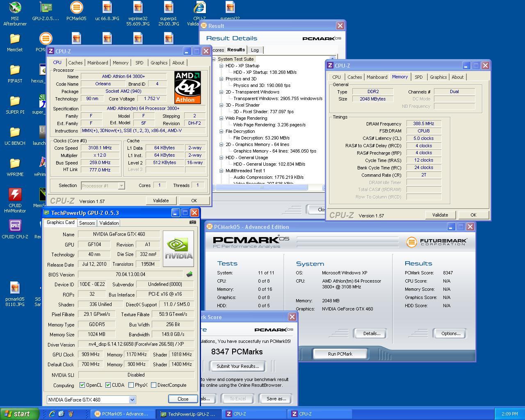Click GPU-Z camera screenshot icon
Screen dimensions: 525x420
[x=192, y=222]
